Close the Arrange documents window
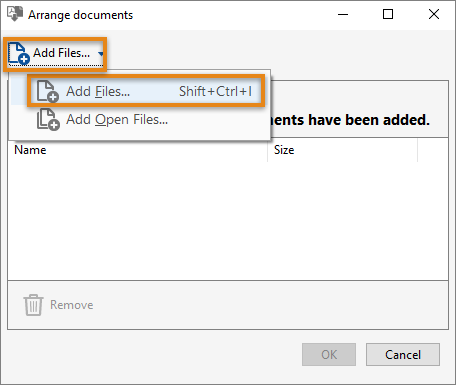 (x=434, y=14)
